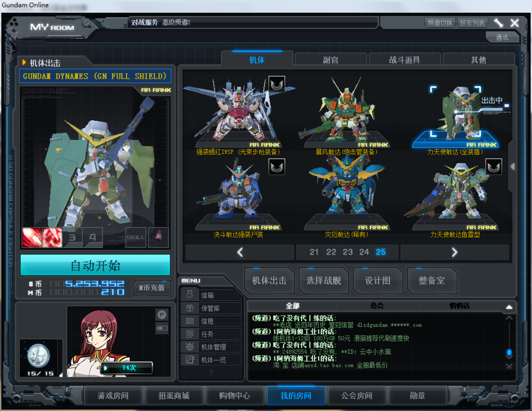Click the mission icon next to 任务
Screen dimensions: 532x411
click(190, 334)
